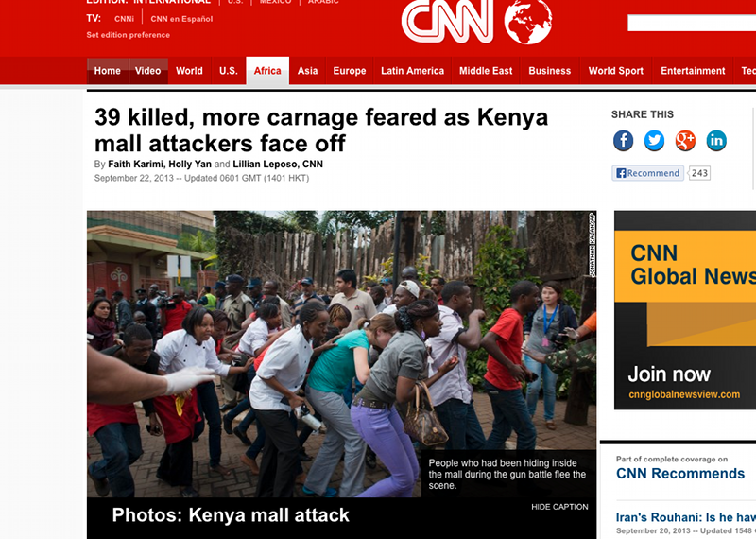Share the article on LinkedIn

tap(716, 141)
